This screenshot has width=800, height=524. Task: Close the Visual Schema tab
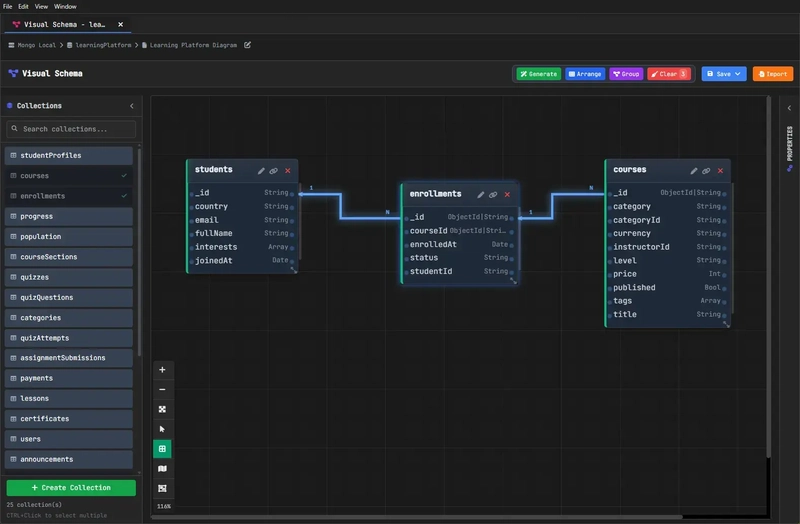click(x=121, y=24)
